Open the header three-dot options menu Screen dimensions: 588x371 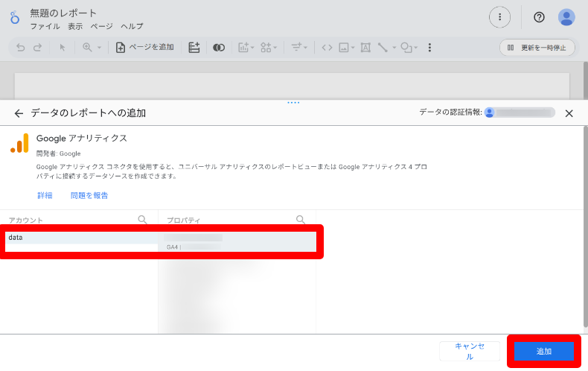click(500, 17)
